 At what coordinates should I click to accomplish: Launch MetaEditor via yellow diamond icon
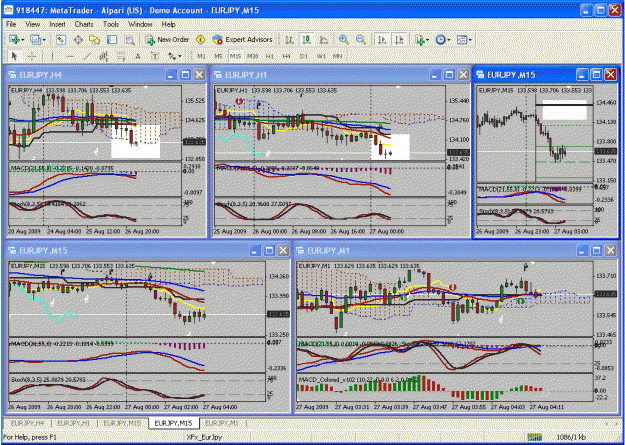[x=200, y=39]
